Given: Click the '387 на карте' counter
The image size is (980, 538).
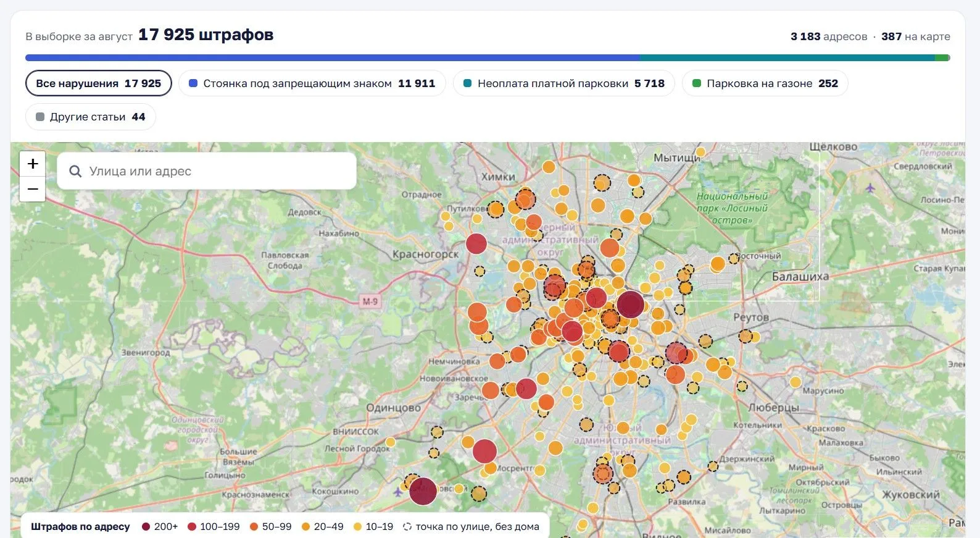Looking at the screenshot, I should coord(916,36).
